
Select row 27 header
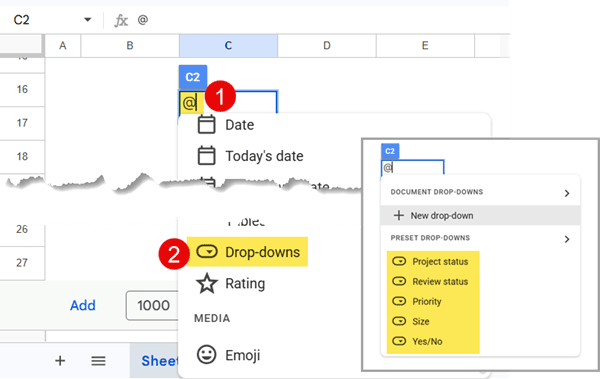point(22,263)
